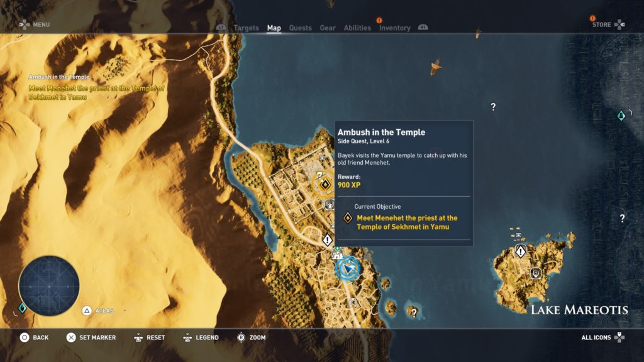Open the STORE

(602, 25)
